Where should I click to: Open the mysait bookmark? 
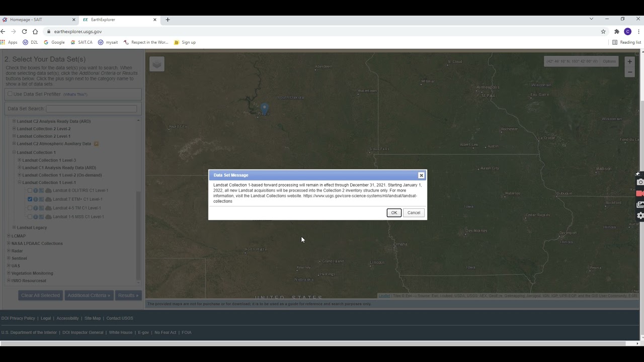pos(108,42)
